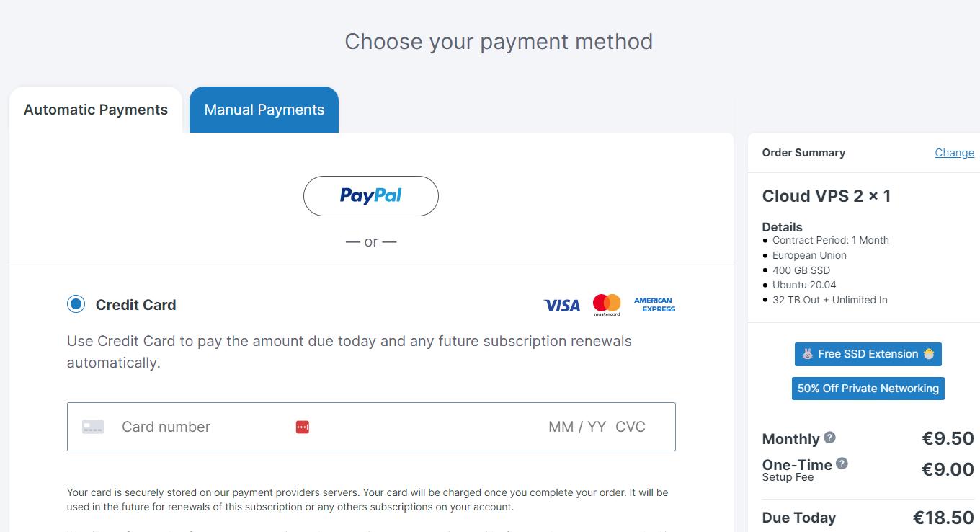Click the Free SSD Extension badge
Image resolution: width=980 pixels, height=532 pixels.
(868, 354)
